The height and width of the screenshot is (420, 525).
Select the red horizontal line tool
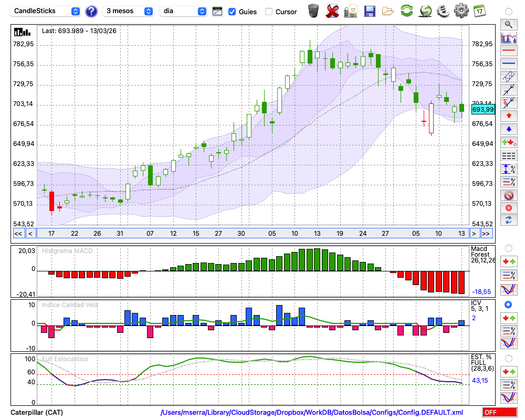(x=508, y=51)
